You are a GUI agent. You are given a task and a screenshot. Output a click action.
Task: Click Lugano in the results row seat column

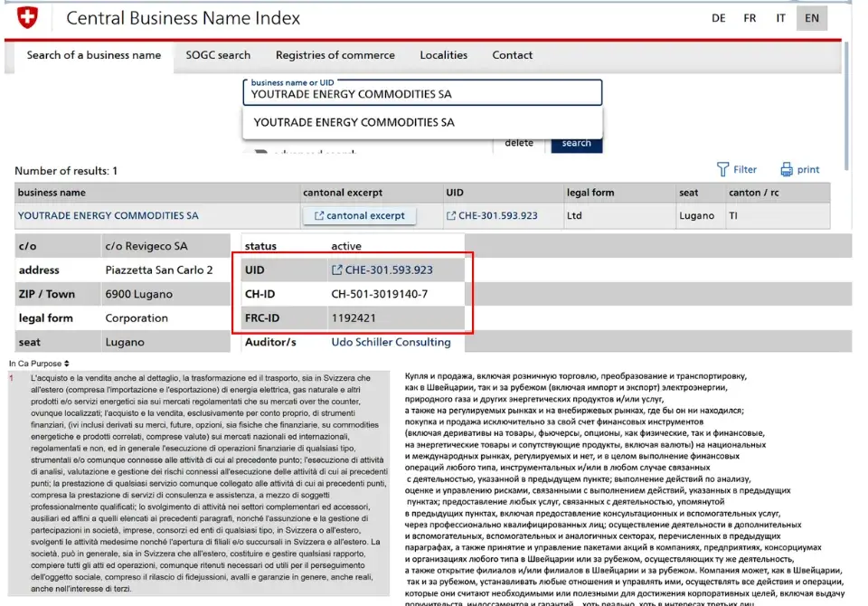[x=696, y=215]
